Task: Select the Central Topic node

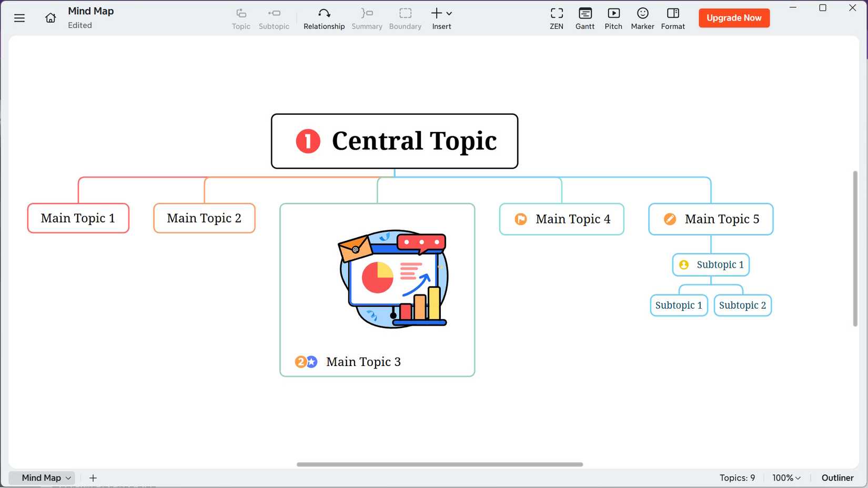Action: coord(395,141)
